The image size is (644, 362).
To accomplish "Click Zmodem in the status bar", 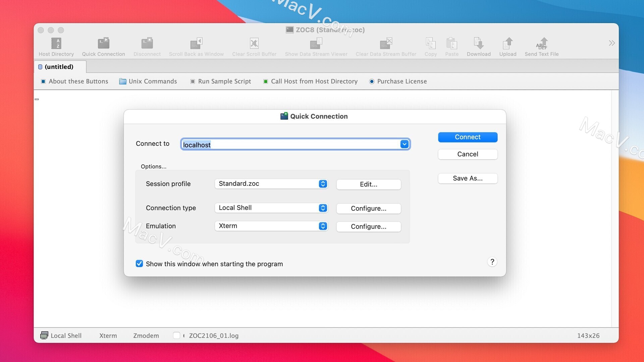I will [x=146, y=336].
